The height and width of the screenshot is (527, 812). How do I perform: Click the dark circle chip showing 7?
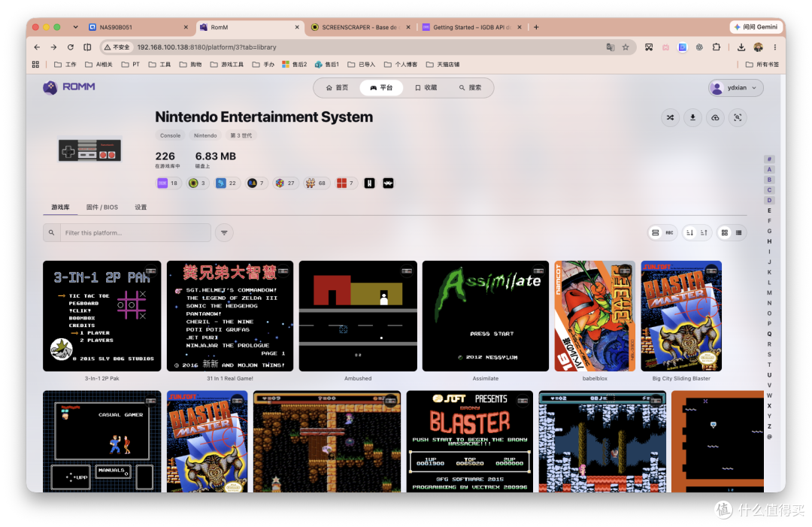point(256,183)
